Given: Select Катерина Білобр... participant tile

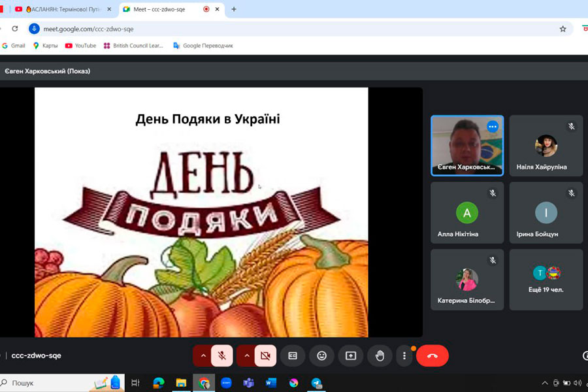Looking at the screenshot, I should click(467, 280).
